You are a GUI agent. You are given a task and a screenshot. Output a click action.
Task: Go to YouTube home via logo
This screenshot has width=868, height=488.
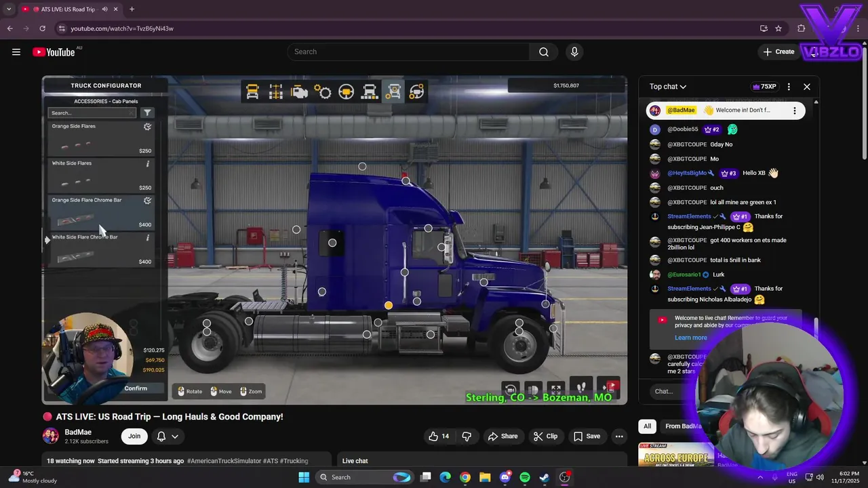click(54, 52)
